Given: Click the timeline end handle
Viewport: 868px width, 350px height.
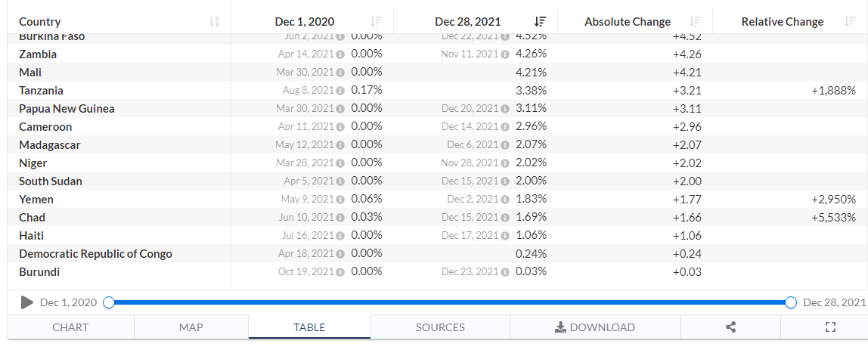Looking at the screenshot, I should click(791, 302).
